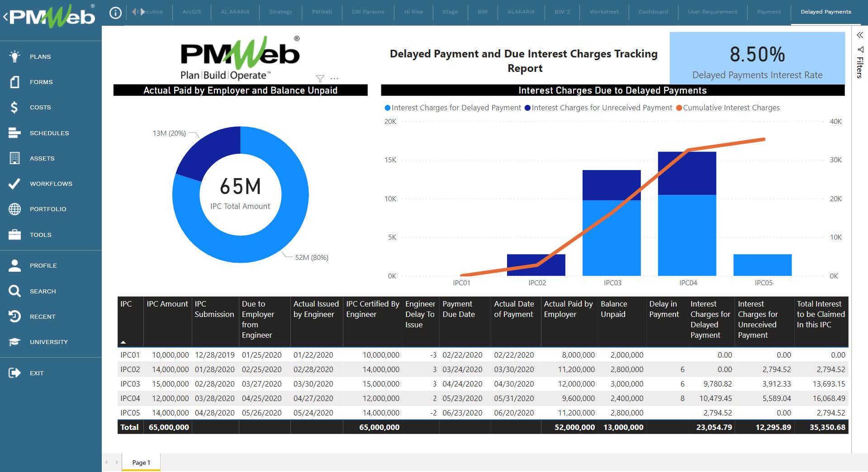Open the Dashboard tab
This screenshot has width=868, height=472.
tap(653, 12)
